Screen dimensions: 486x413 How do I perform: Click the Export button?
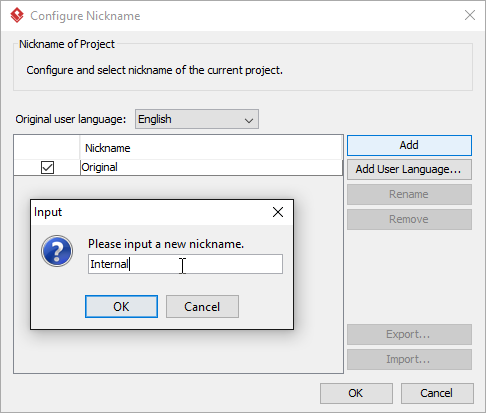tap(409, 334)
